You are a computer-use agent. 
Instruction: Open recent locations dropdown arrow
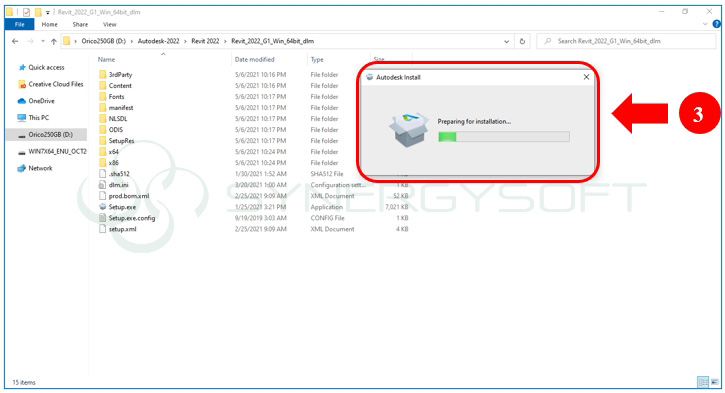pos(43,41)
